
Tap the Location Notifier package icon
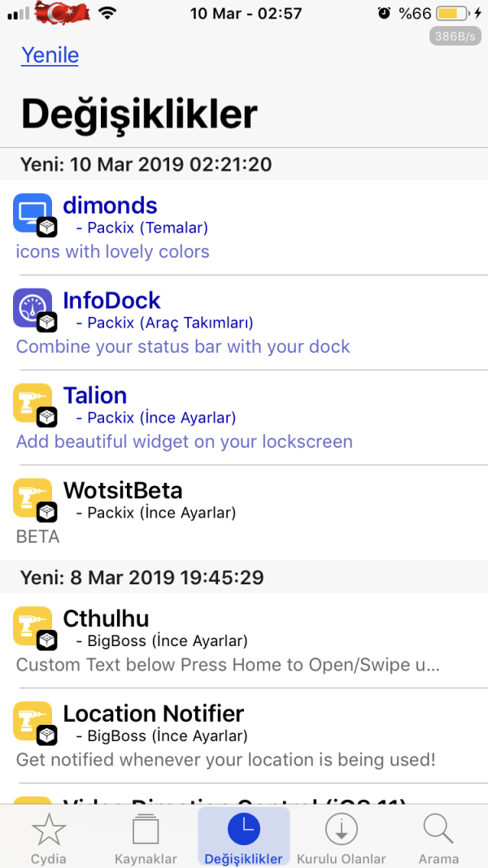tap(33, 721)
